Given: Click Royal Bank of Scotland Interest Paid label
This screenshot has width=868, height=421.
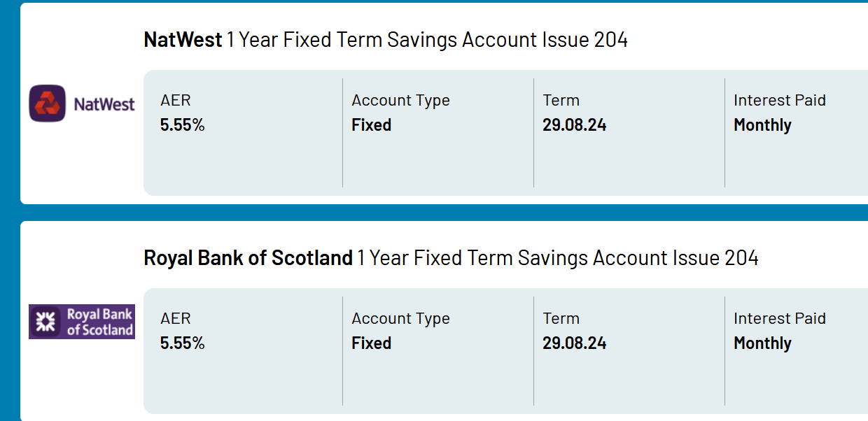Looking at the screenshot, I should [780, 319].
